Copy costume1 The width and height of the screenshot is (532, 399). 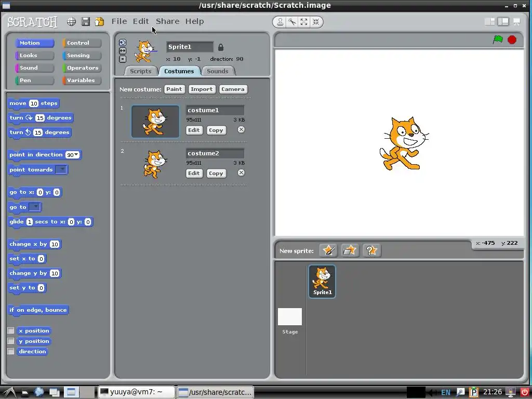coord(216,130)
